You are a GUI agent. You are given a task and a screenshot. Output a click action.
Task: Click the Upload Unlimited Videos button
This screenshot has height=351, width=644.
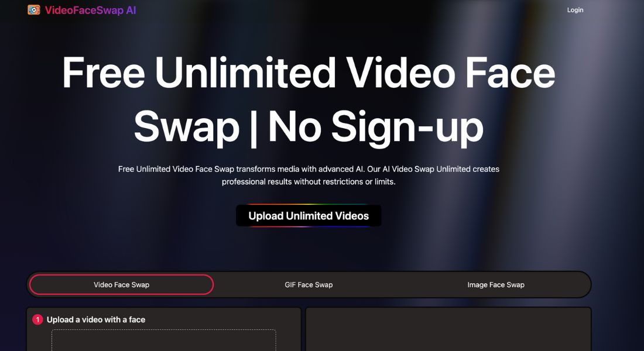(309, 215)
